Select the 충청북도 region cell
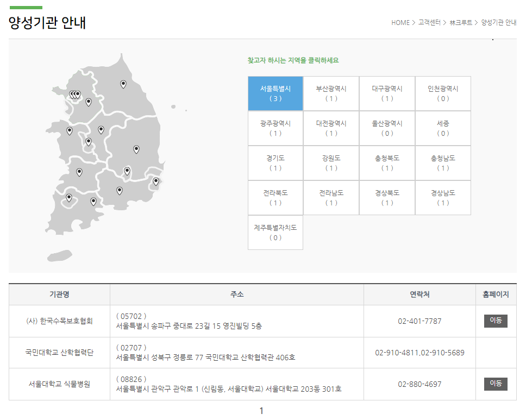The image size is (526, 420). pyautogui.click(x=387, y=163)
